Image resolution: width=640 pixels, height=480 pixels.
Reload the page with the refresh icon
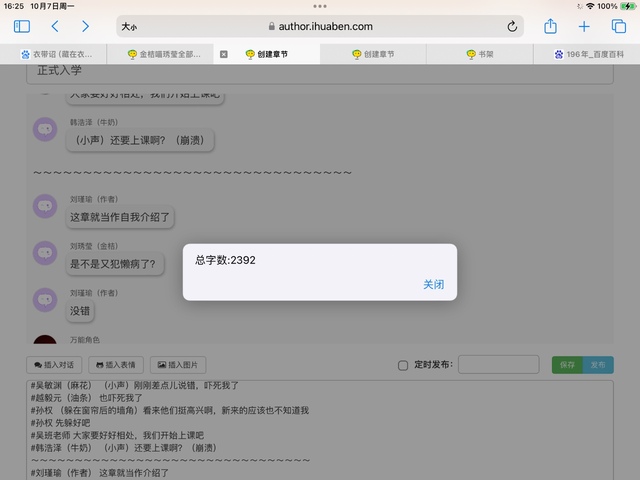point(513,27)
